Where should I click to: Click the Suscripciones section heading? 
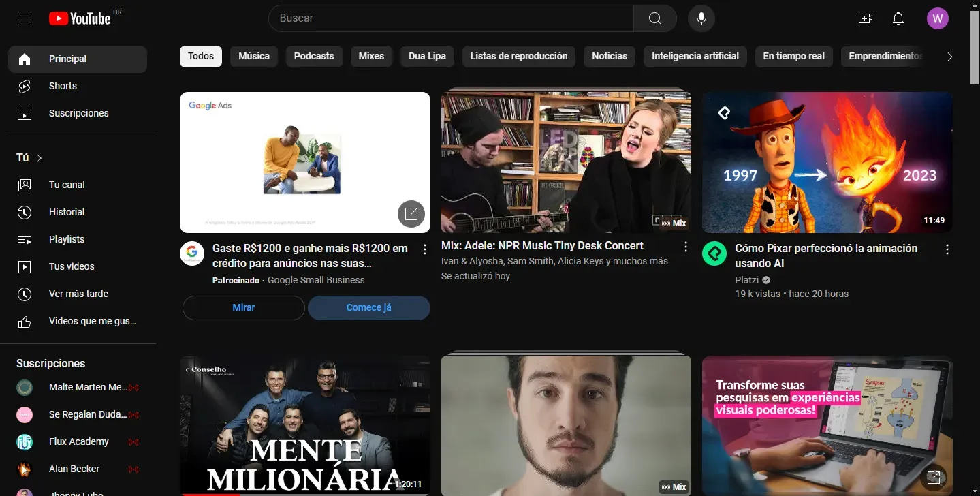[51, 364]
